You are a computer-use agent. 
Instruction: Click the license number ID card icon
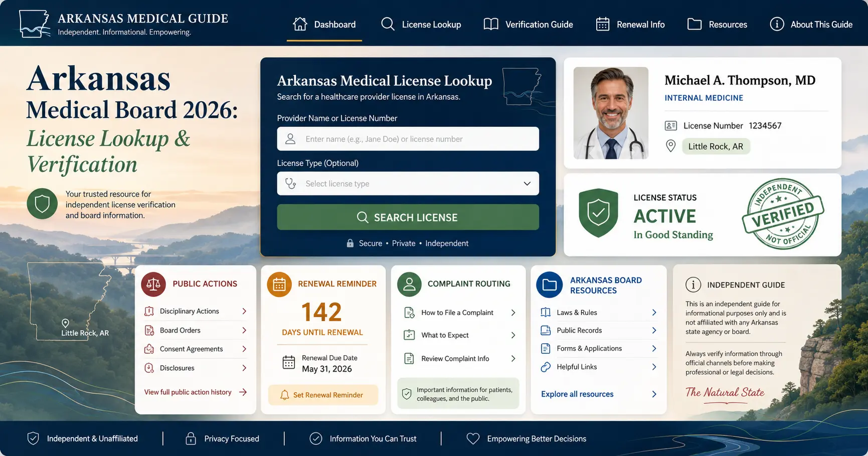pos(671,126)
